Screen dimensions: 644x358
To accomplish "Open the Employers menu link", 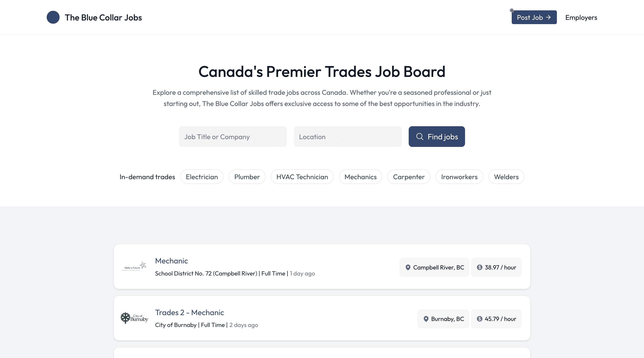I will click(581, 17).
